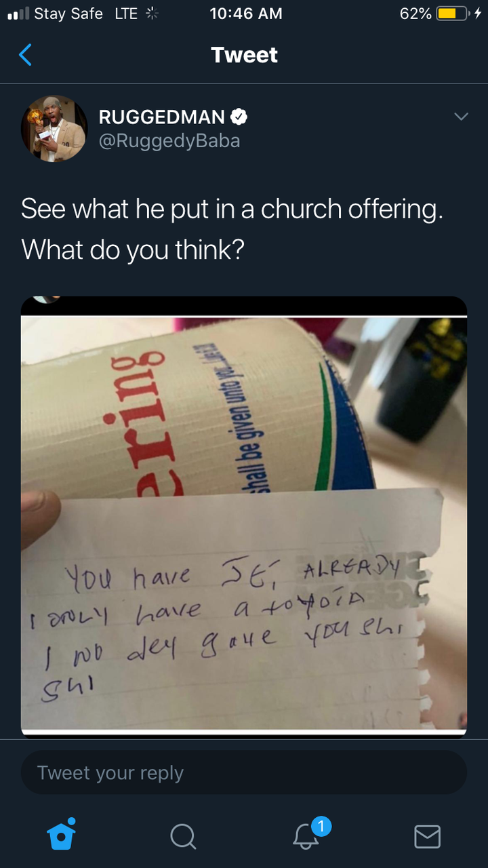The width and height of the screenshot is (488, 868).
Task: Tap the signal strength bars icon
Action: coord(18,14)
